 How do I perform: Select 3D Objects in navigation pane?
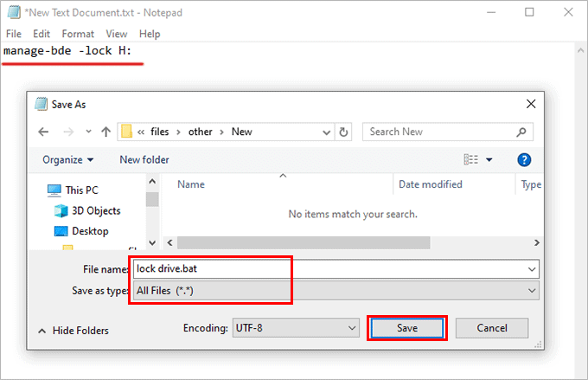pos(87,210)
